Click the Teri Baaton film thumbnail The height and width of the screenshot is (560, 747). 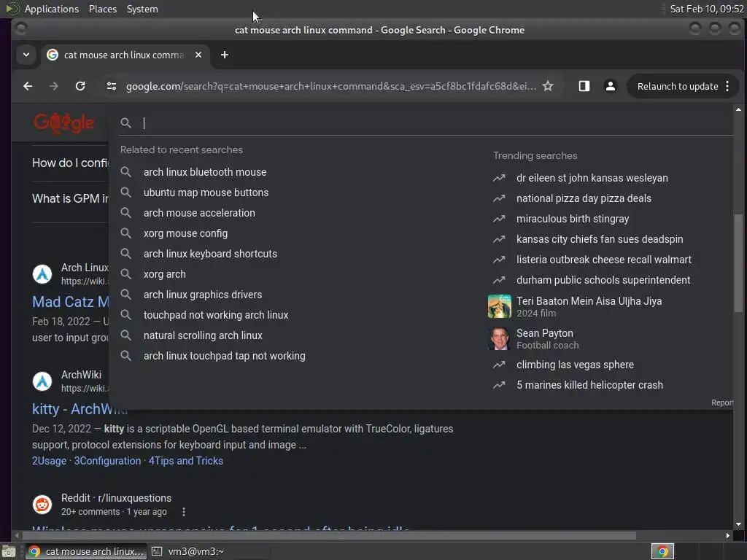(x=499, y=306)
